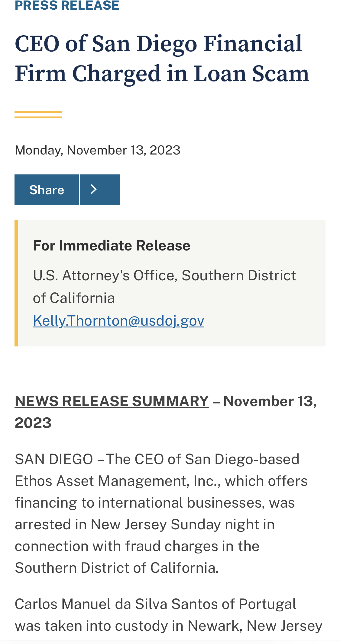Click the bold '2023' after the summary heading

point(33,423)
